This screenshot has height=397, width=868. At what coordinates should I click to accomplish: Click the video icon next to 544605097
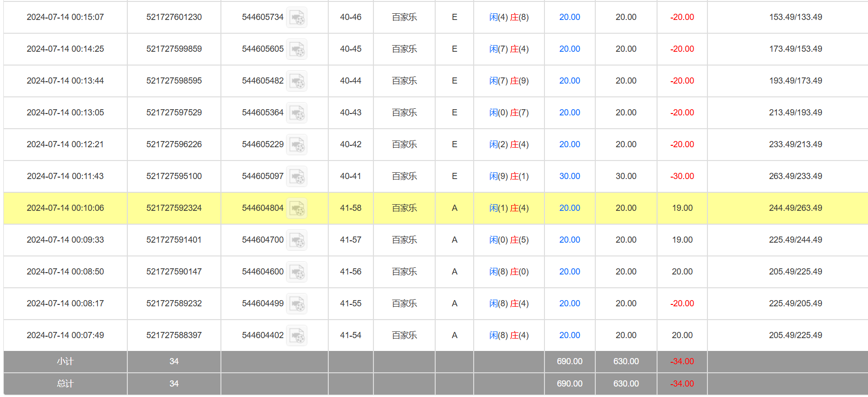pos(296,177)
